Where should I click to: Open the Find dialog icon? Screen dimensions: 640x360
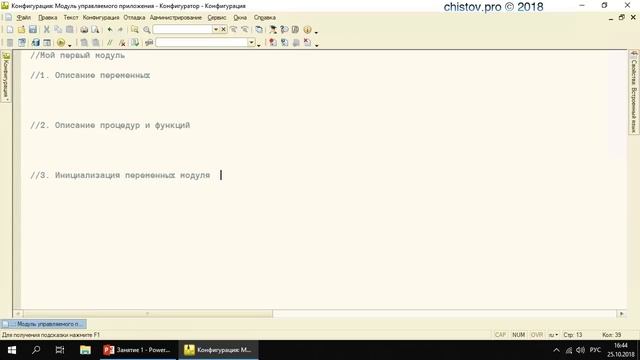[135, 29]
